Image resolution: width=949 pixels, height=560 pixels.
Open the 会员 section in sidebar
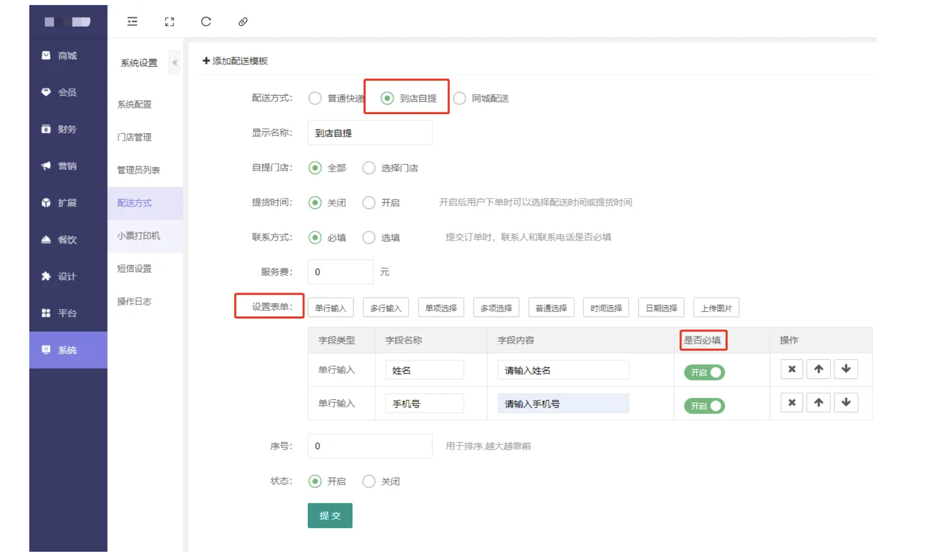click(x=68, y=92)
